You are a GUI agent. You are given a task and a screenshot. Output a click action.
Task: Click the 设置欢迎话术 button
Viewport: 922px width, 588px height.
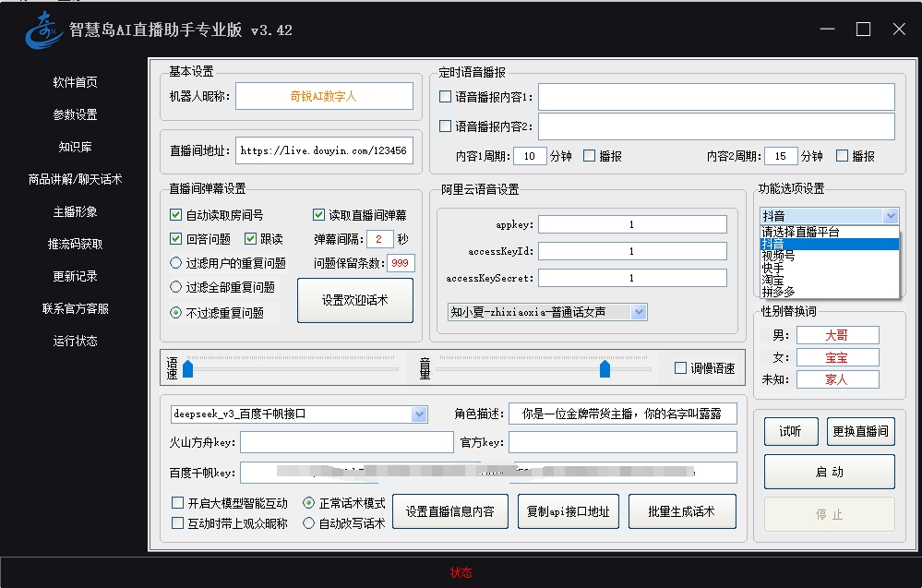pos(354,301)
